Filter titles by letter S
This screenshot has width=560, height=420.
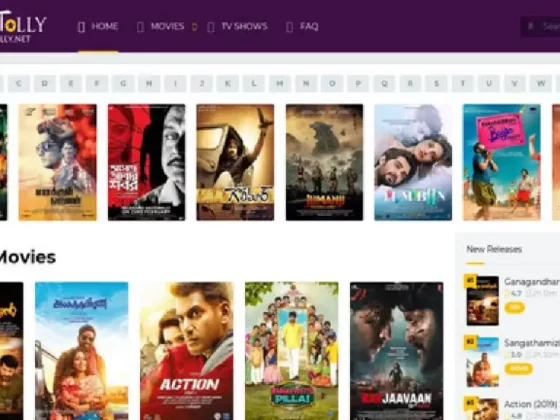click(x=436, y=84)
